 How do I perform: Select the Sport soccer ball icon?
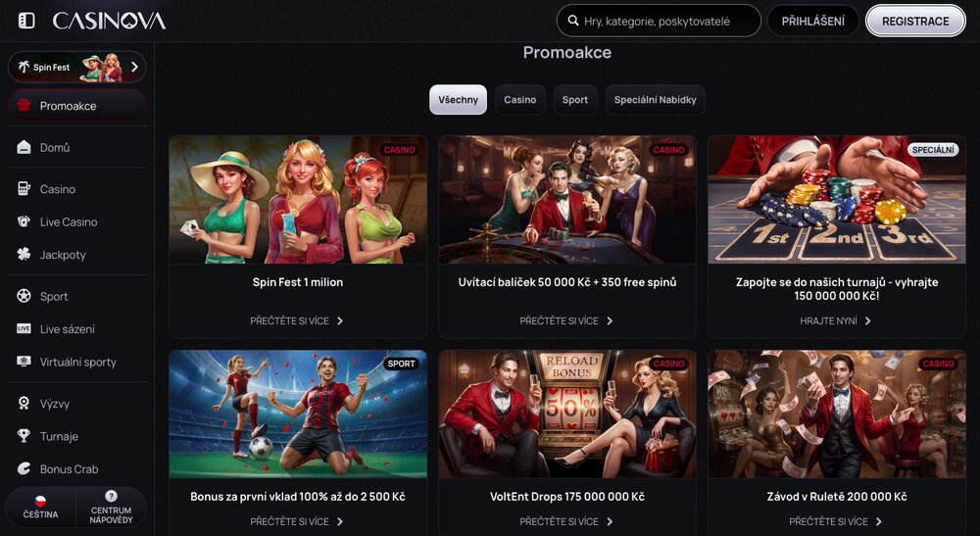(24, 296)
